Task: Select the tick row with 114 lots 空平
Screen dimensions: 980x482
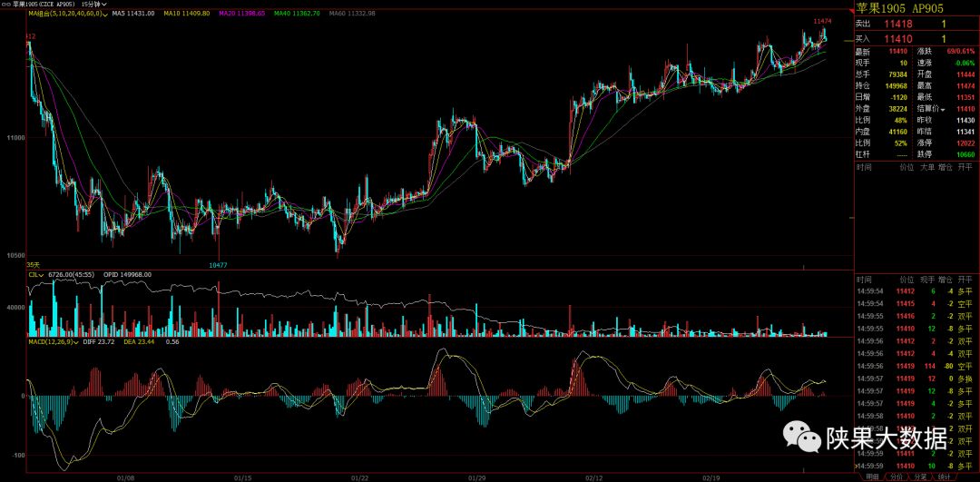Action: point(916,366)
